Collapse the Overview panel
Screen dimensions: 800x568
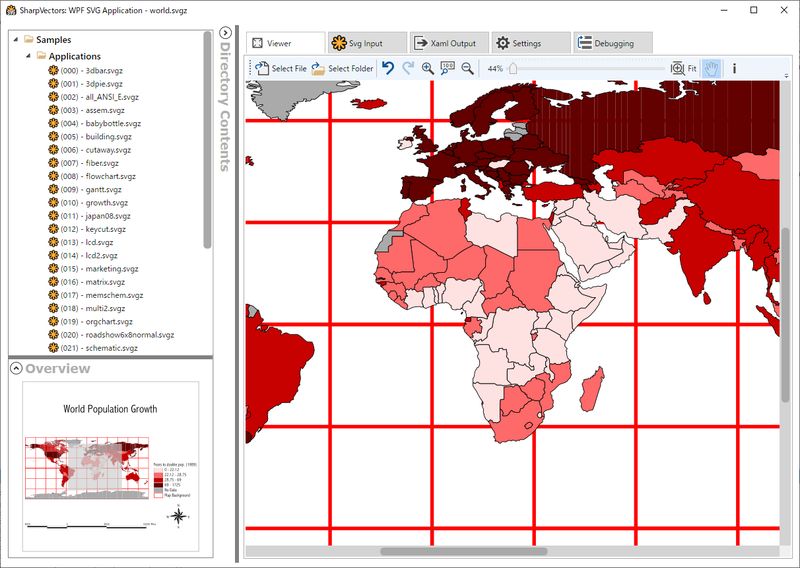click(x=16, y=368)
